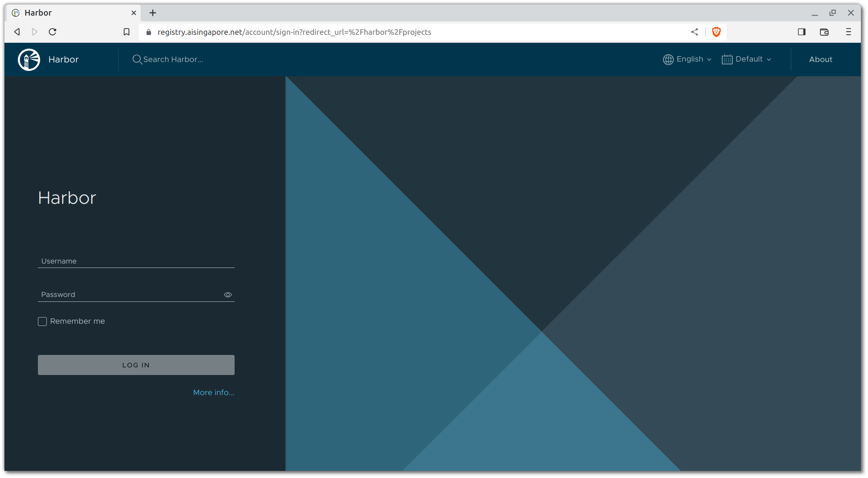
Task: Bookmark this page with the bookmark icon
Action: [126, 32]
